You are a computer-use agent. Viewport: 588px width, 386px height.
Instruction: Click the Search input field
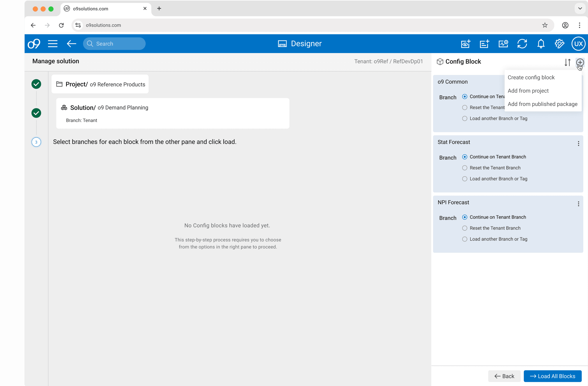click(x=114, y=44)
